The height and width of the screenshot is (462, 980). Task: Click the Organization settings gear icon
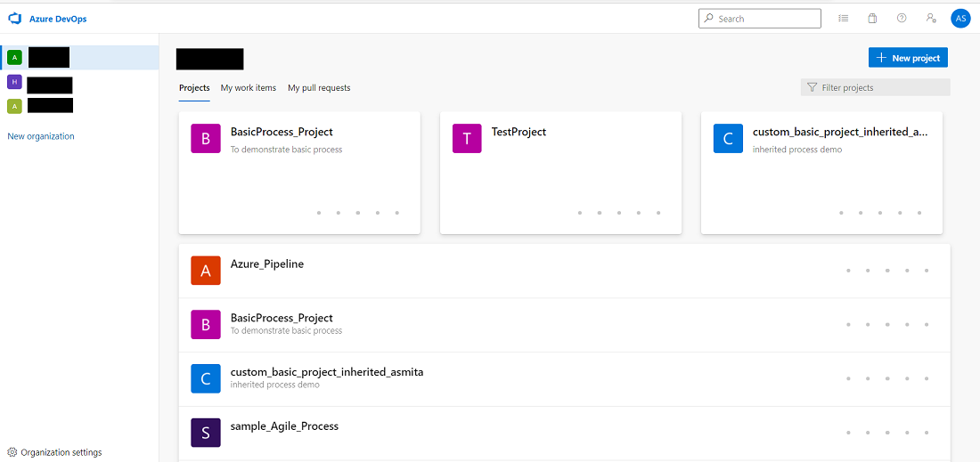(12, 452)
